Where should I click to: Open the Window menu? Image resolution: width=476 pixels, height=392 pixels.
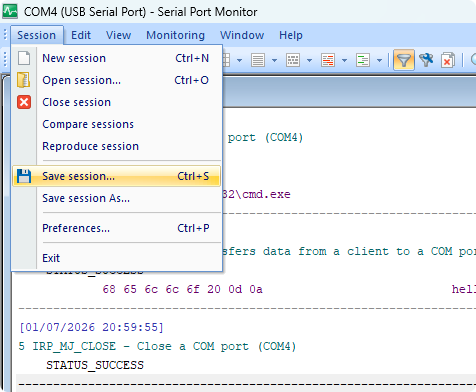coord(242,35)
